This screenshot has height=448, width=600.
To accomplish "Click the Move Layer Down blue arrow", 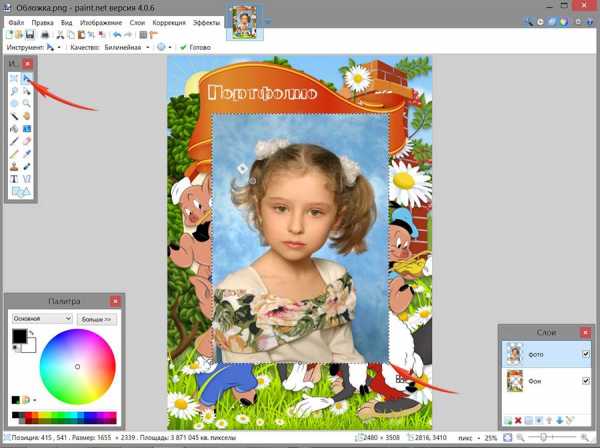I will click(559, 420).
